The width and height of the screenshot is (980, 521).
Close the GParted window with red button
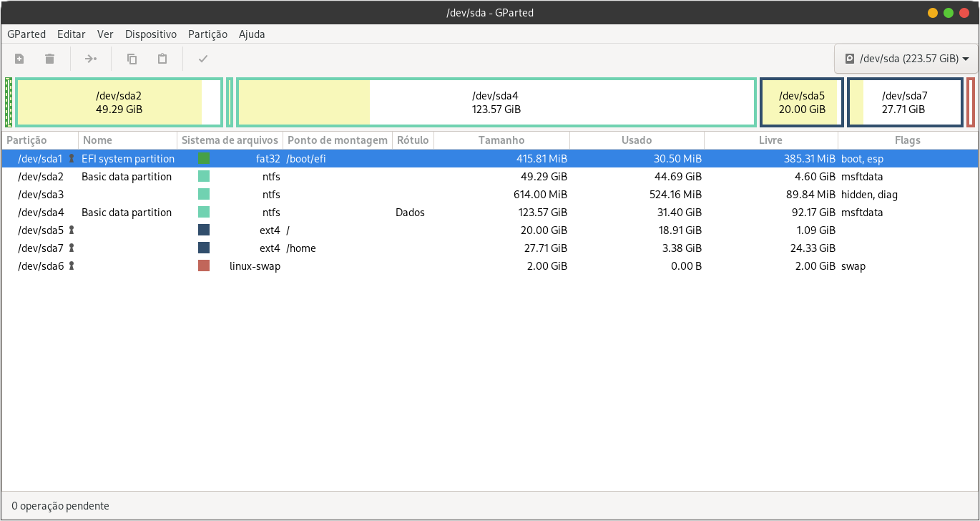pos(964,13)
